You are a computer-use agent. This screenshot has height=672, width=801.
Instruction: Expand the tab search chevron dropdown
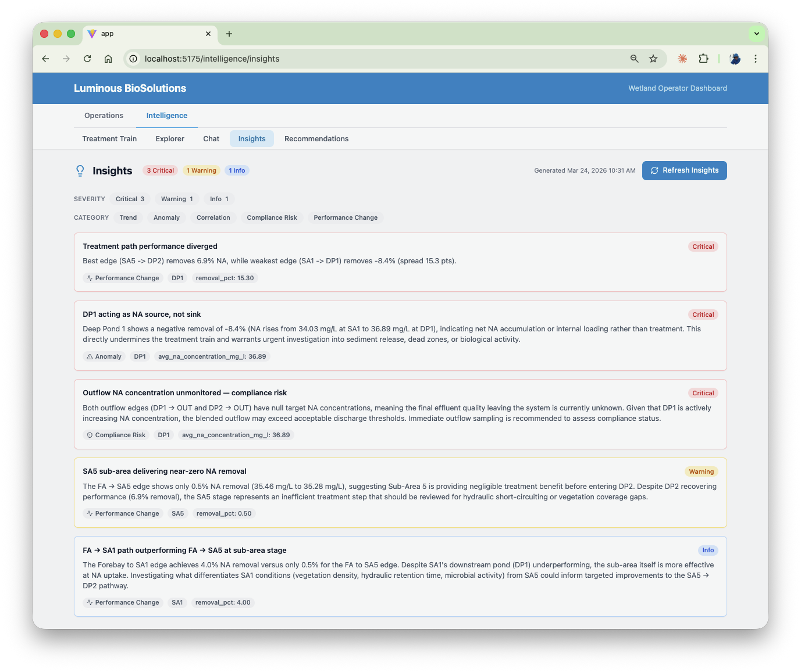tap(757, 34)
